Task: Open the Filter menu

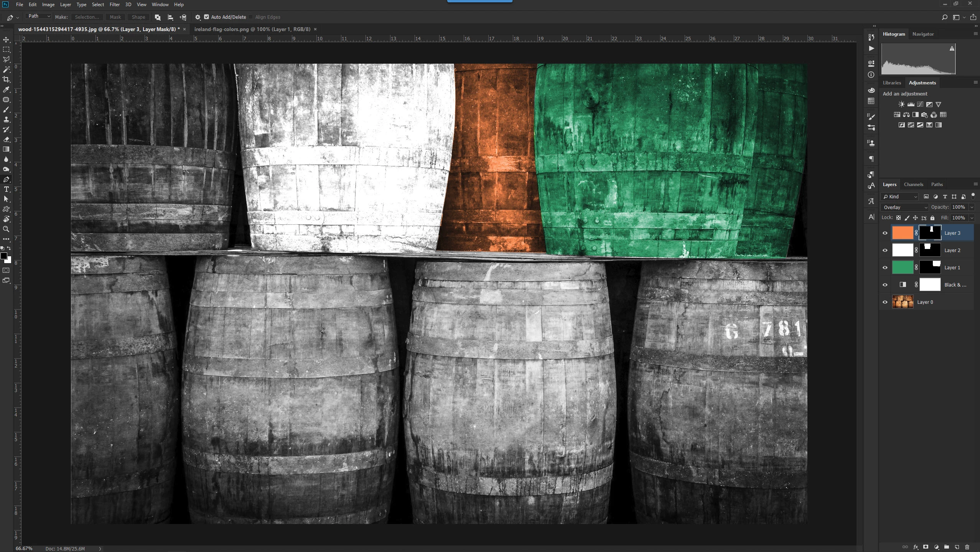Action: click(114, 5)
